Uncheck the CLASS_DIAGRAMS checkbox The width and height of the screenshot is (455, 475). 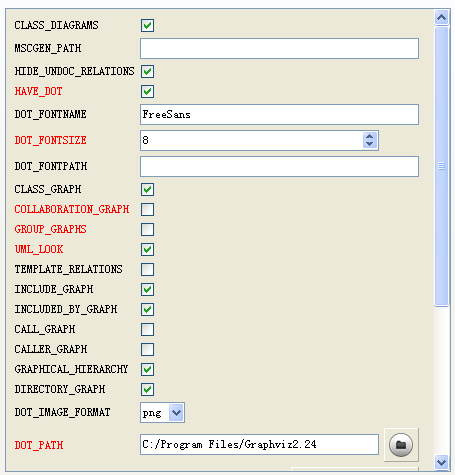pos(147,25)
